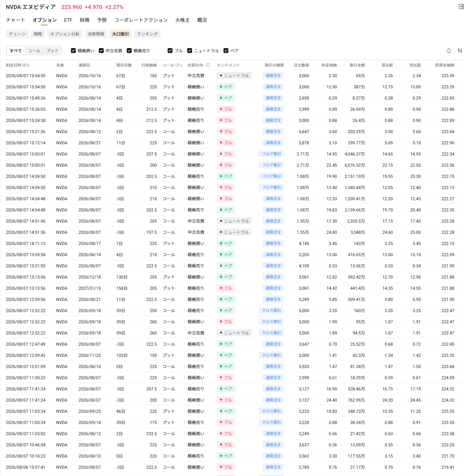
Task: Click the オプション分析 sub-tab
Action: 65,34
